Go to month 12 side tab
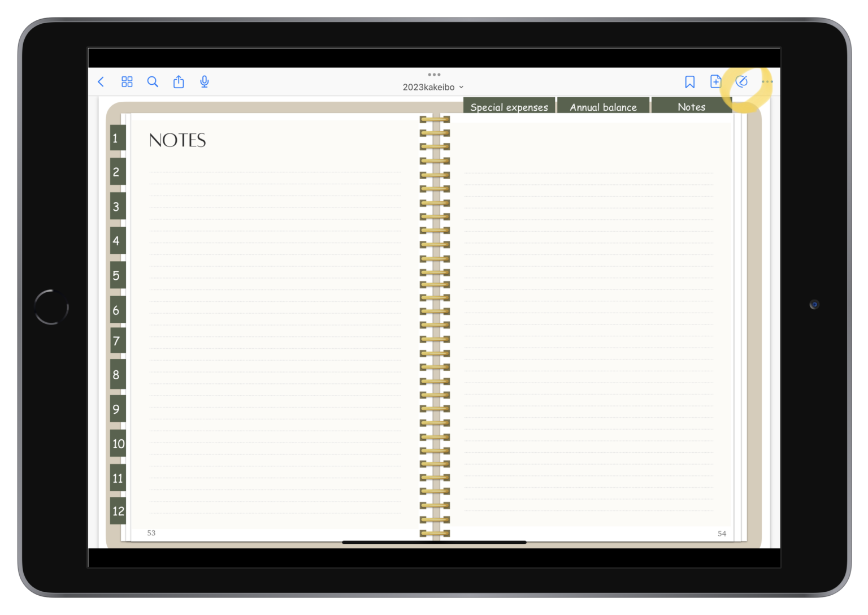The image size is (868, 615). (x=118, y=511)
